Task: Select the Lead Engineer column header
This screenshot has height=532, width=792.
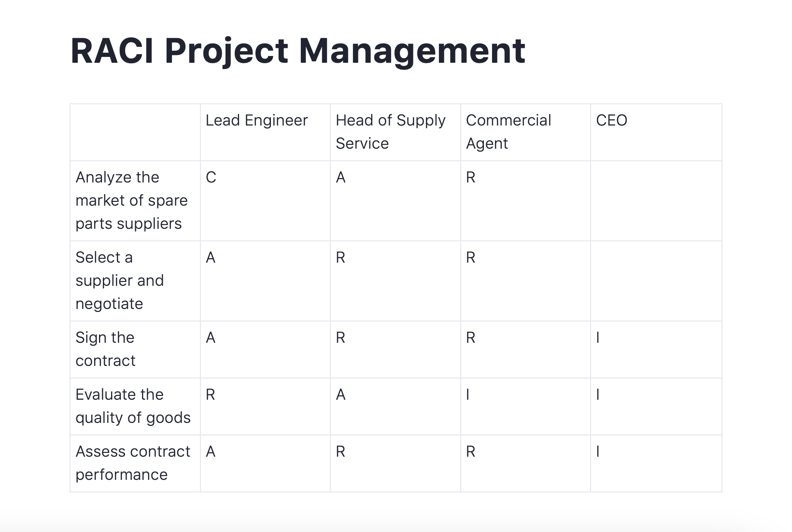Action: (256, 121)
